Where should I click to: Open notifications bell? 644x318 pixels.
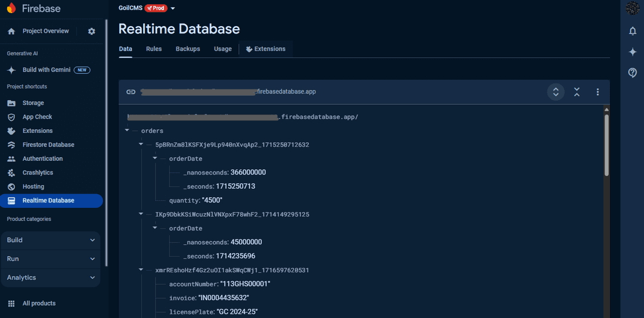(x=633, y=31)
